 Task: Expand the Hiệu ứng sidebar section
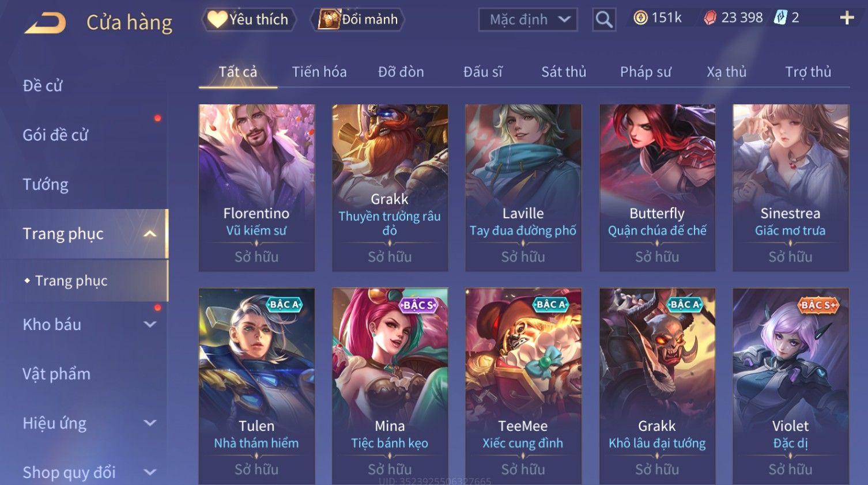point(150,423)
